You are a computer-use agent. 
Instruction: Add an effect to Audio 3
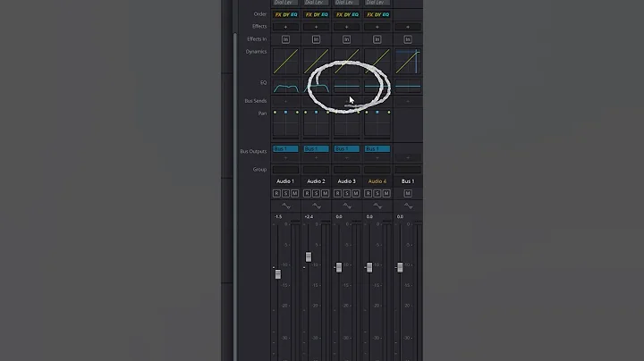pos(347,27)
